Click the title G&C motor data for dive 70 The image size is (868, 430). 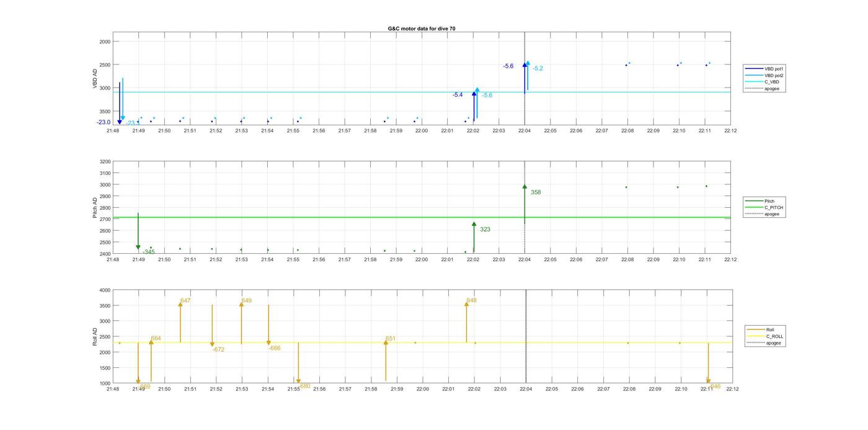[x=422, y=29]
